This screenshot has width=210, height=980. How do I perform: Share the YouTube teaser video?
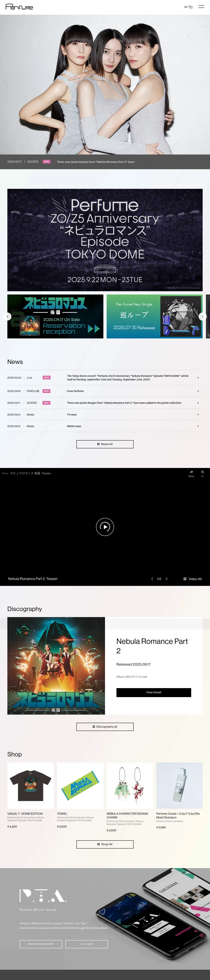click(x=191, y=474)
